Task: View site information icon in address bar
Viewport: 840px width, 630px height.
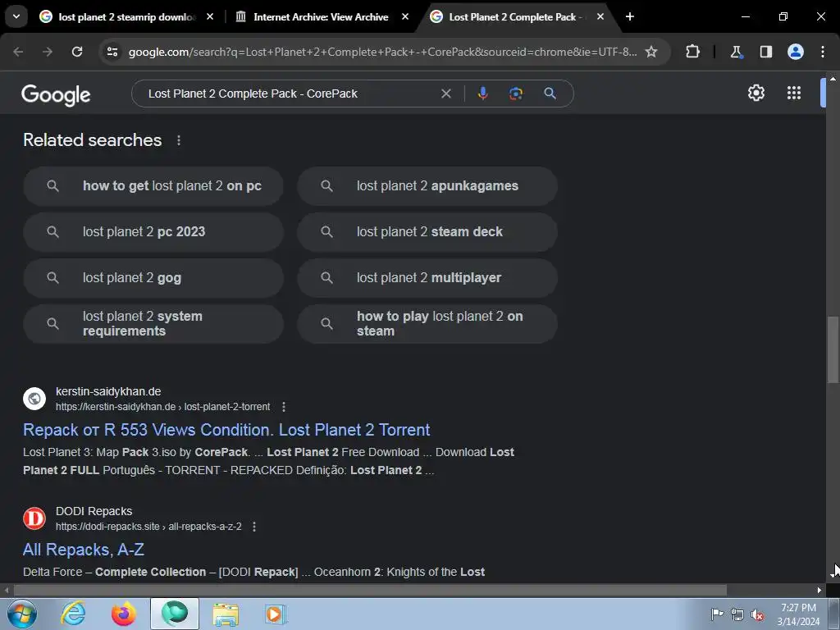Action: (112, 52)
